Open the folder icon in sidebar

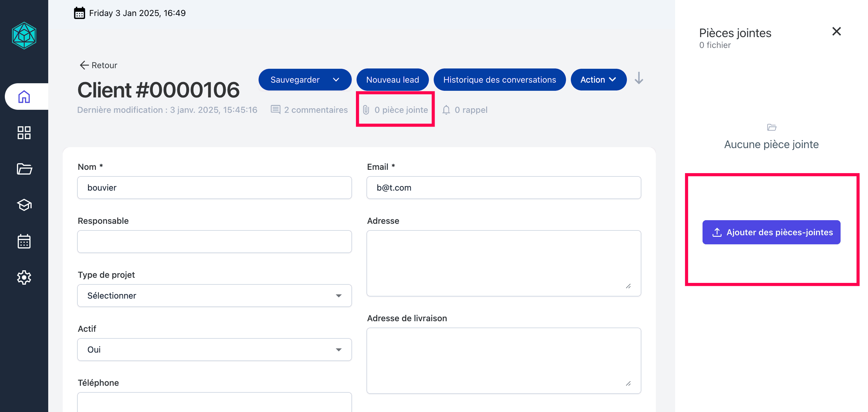24,169
